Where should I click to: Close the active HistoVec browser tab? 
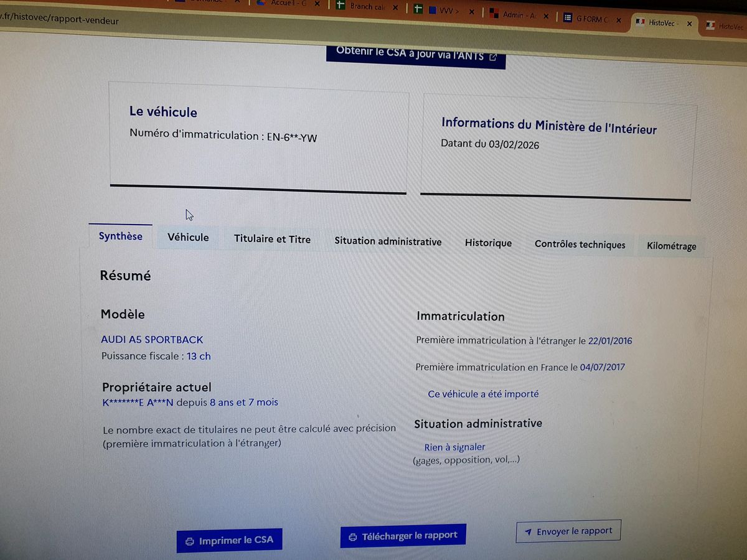689,24
